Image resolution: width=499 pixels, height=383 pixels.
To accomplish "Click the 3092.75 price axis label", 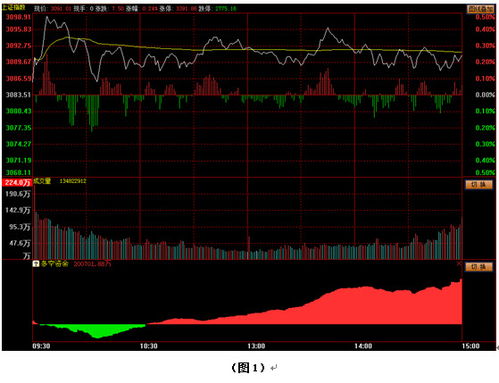I will (x=18, y=46).
